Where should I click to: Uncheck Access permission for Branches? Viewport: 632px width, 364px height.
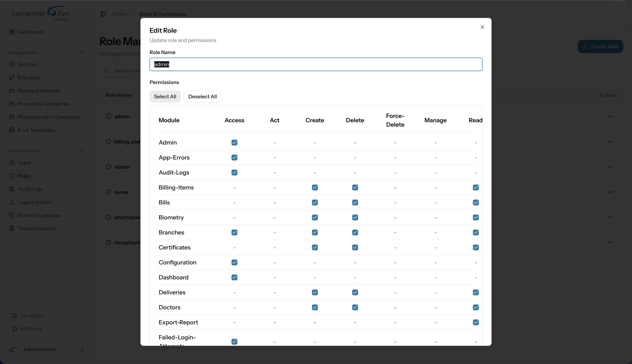click(234, 232)
